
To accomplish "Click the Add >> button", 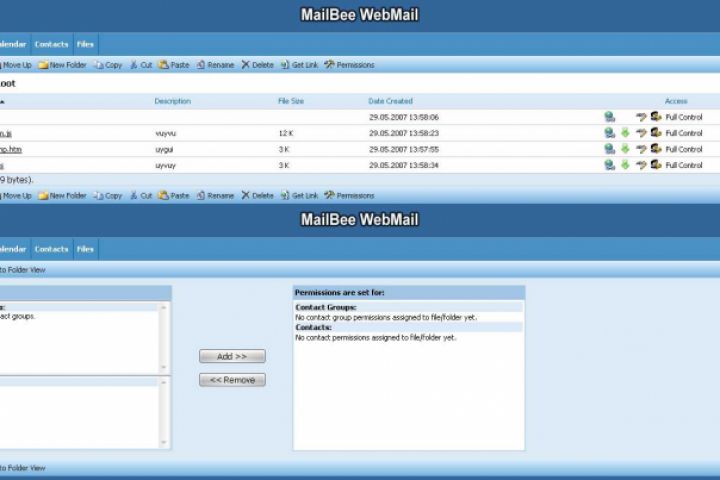I will (x=232, y=356).
